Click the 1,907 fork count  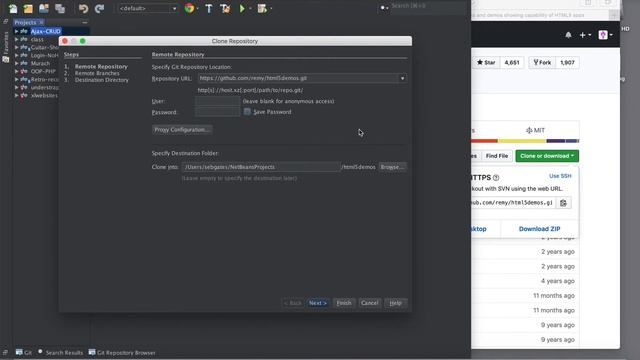coord(567,62)
